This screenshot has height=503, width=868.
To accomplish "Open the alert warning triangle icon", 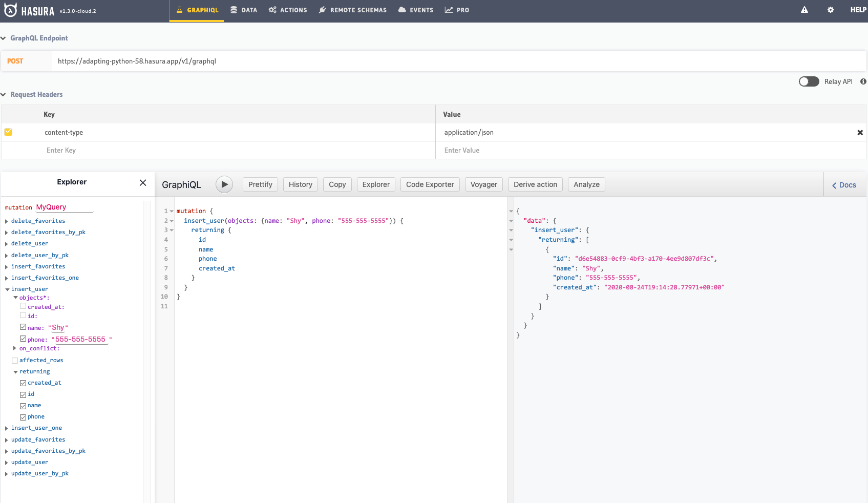I will coord(805,10).
